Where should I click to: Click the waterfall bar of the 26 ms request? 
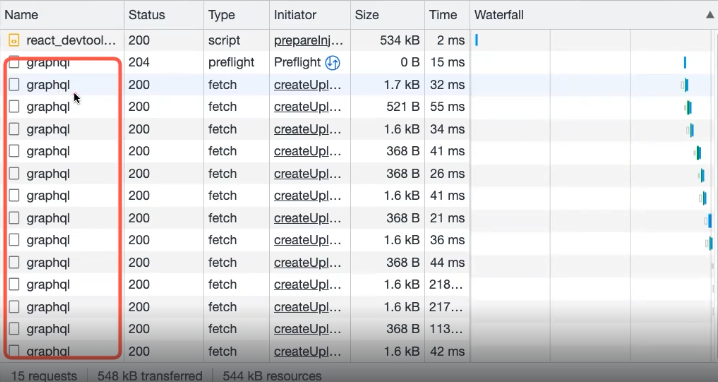(x=702, y=175)
